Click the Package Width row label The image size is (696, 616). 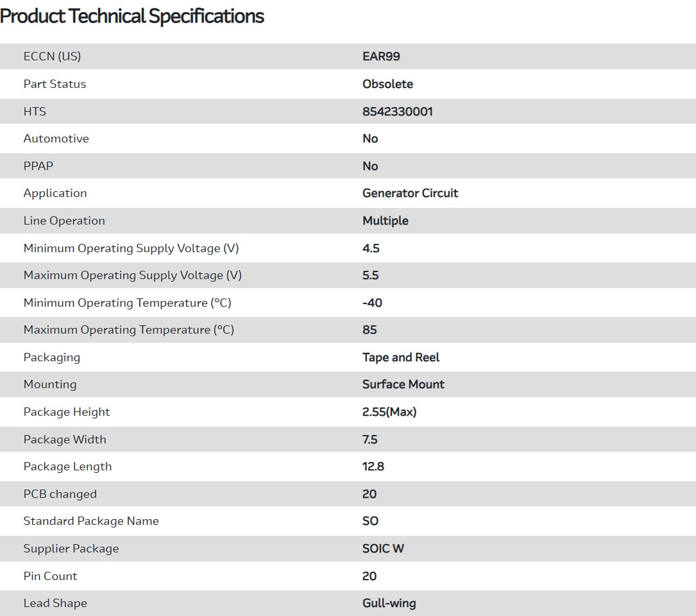(65, 440)
